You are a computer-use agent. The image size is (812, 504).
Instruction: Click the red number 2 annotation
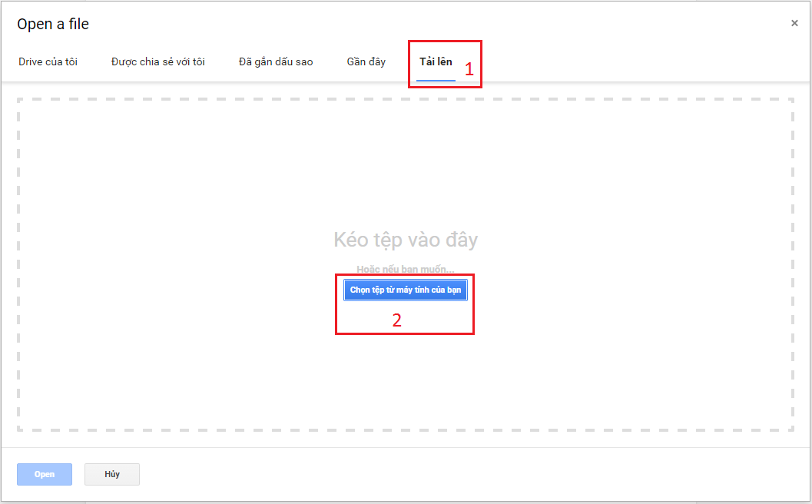397,320
